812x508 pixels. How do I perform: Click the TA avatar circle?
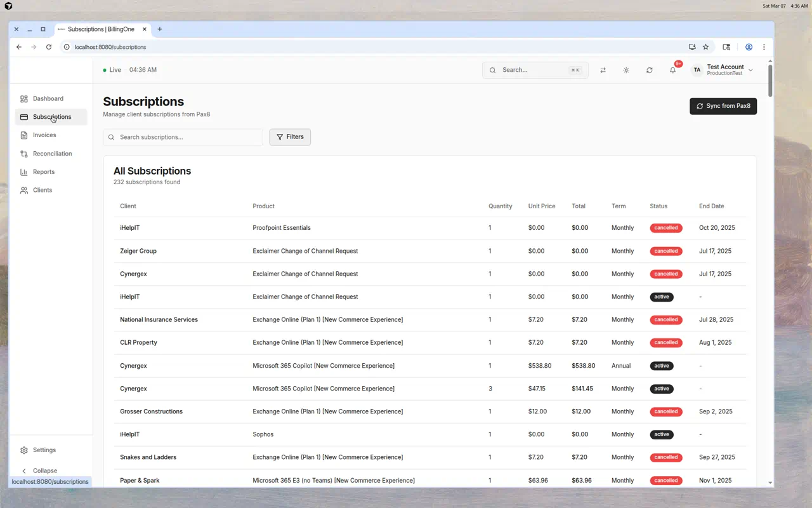(697, 70)
